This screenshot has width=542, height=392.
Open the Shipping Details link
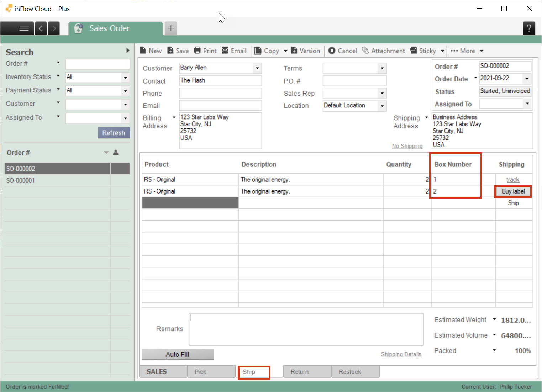[x=401, y=354]
